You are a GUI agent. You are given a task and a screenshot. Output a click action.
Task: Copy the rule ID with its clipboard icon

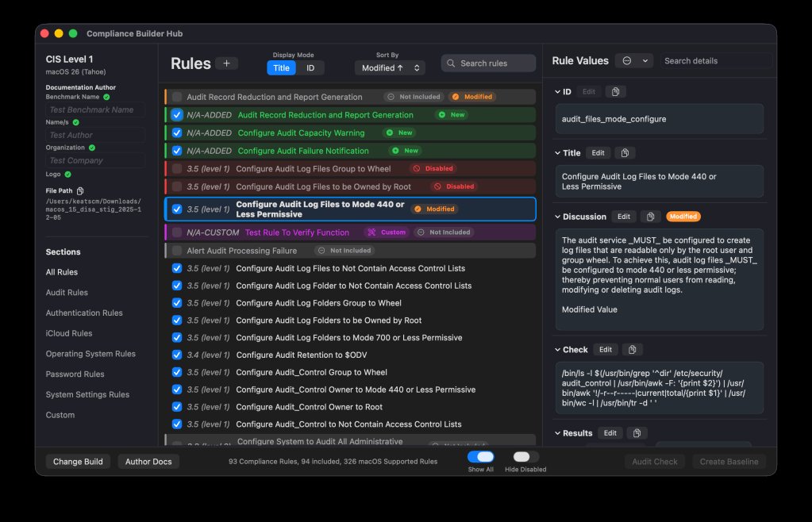[616, 91]
